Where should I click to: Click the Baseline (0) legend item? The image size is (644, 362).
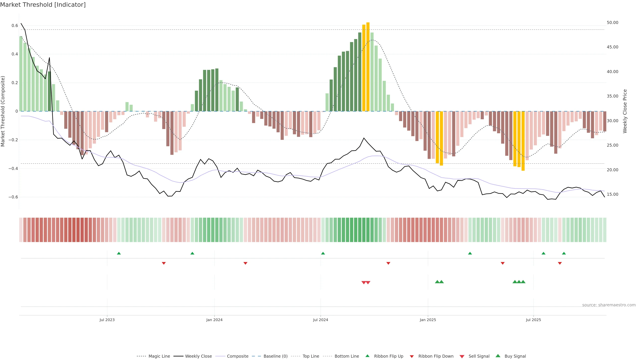coord(275,356)
